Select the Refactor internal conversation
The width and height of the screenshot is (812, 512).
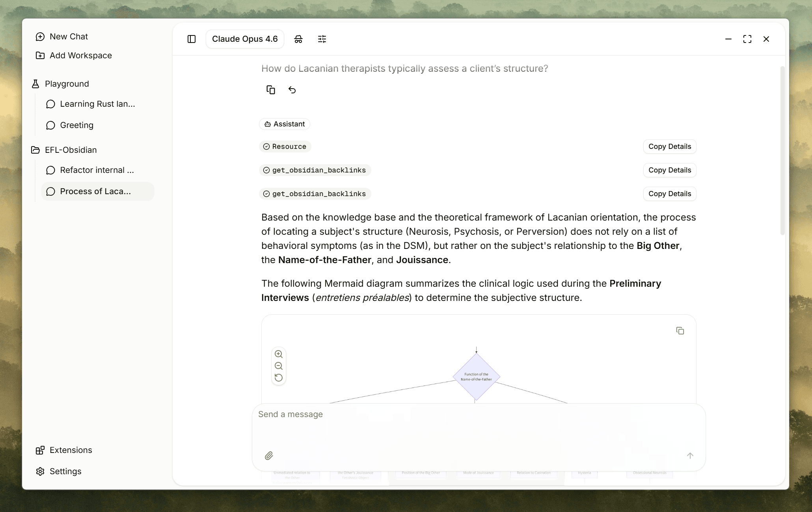(97, 170)
